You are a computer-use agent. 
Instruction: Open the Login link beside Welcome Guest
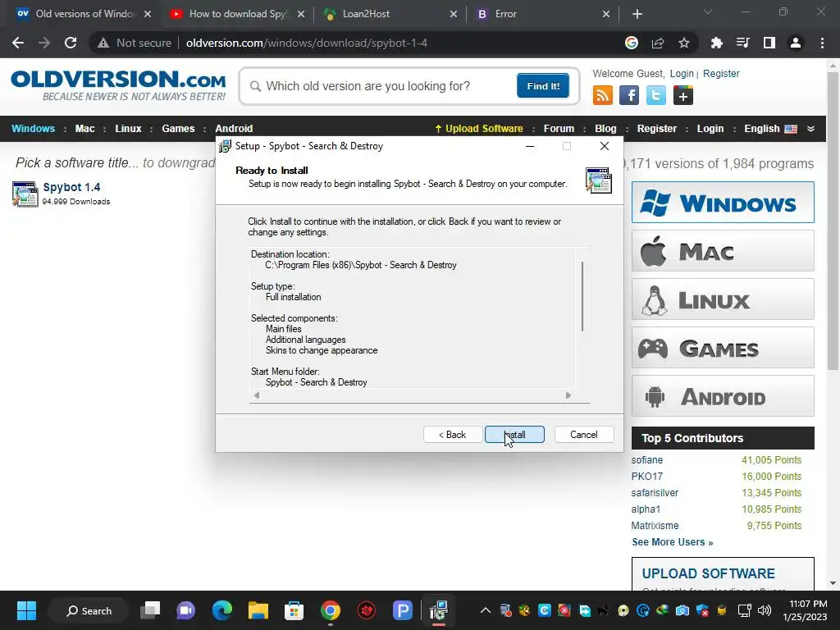(x=682, y=73)
